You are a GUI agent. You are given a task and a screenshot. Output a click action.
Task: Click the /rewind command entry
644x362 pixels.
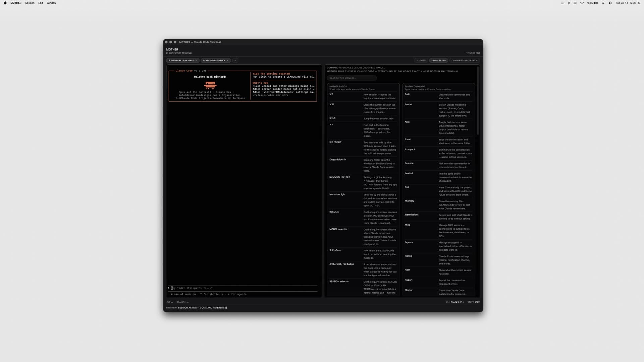(438, 177)
